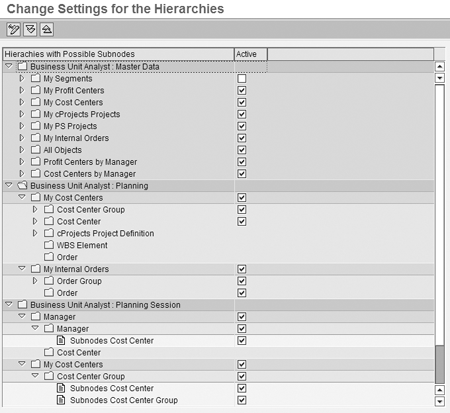Viewport: 450px width, 413px height.
Task: Click the Active column header
Action: [x=251, y=54]
